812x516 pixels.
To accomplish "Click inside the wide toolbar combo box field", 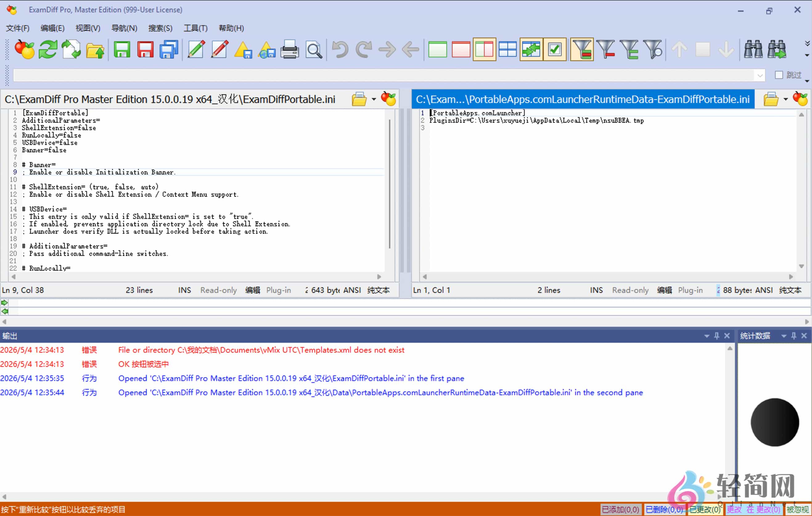I will click(384, 75).
